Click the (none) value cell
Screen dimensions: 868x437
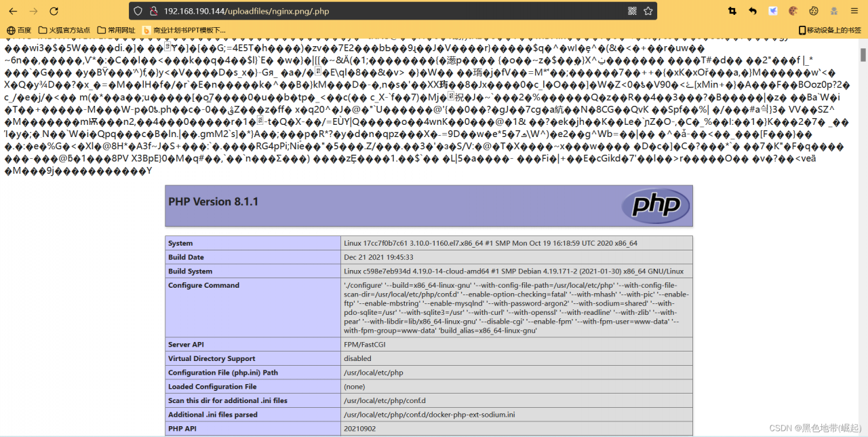(517, 387)
